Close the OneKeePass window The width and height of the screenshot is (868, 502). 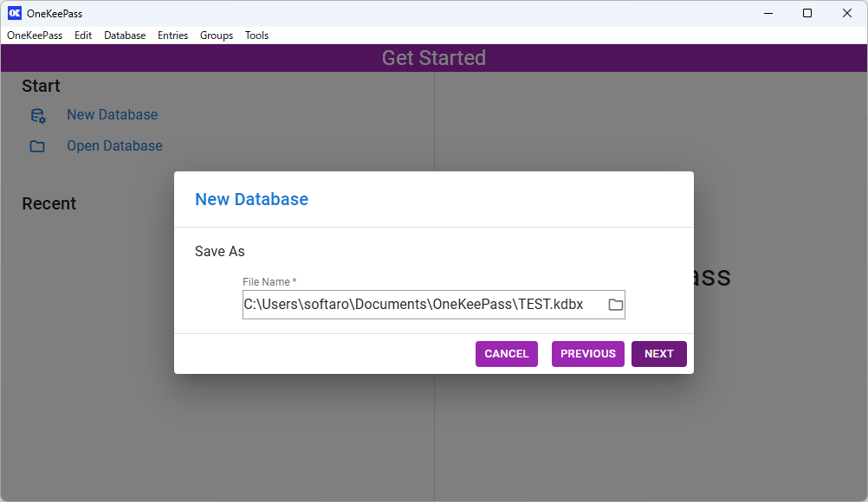click(847, 13)
